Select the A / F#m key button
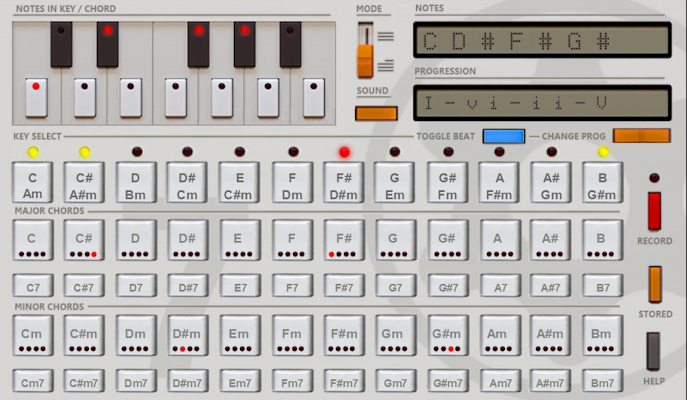 499,182
